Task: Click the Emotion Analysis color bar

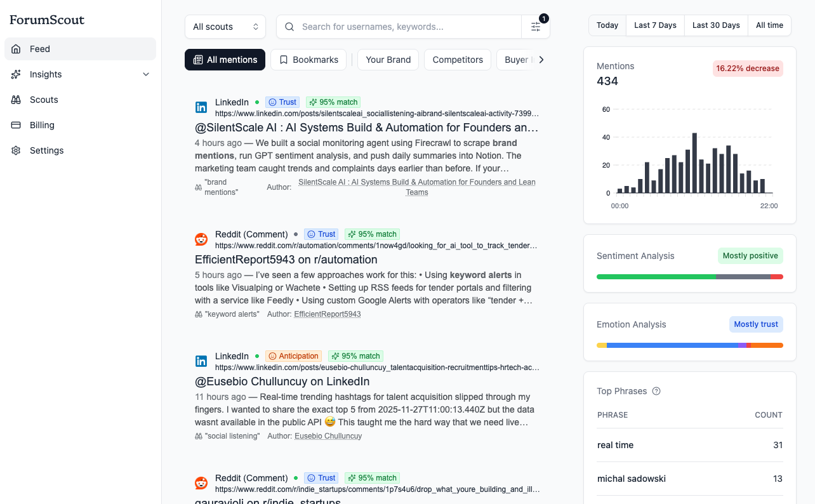Action: coord(690,345)
